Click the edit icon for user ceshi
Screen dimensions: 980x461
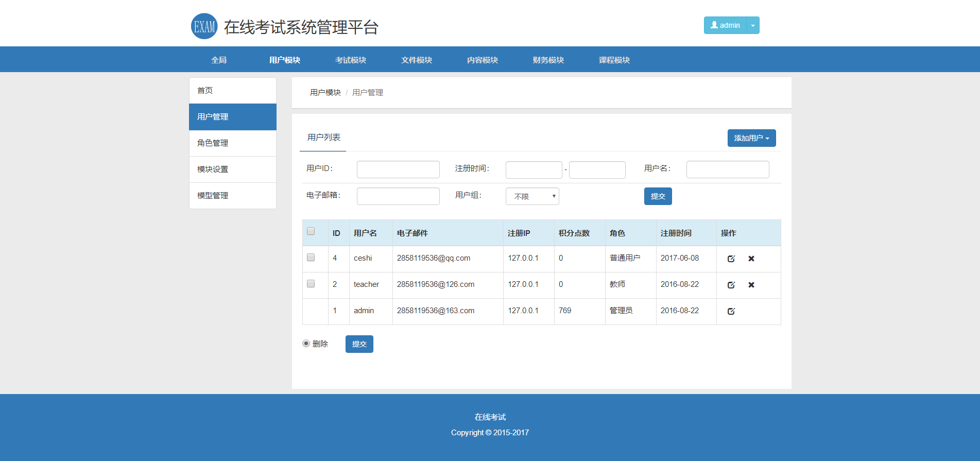pos(731,259)
